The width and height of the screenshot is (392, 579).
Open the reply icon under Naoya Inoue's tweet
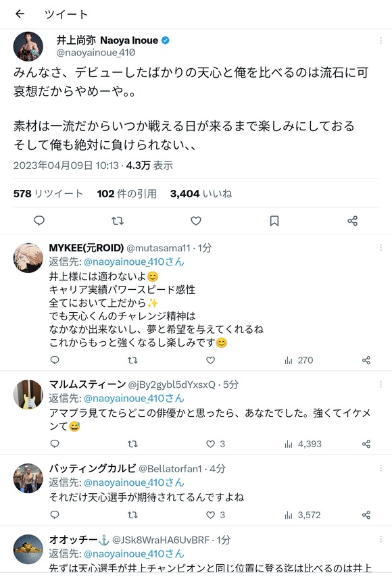39,220
